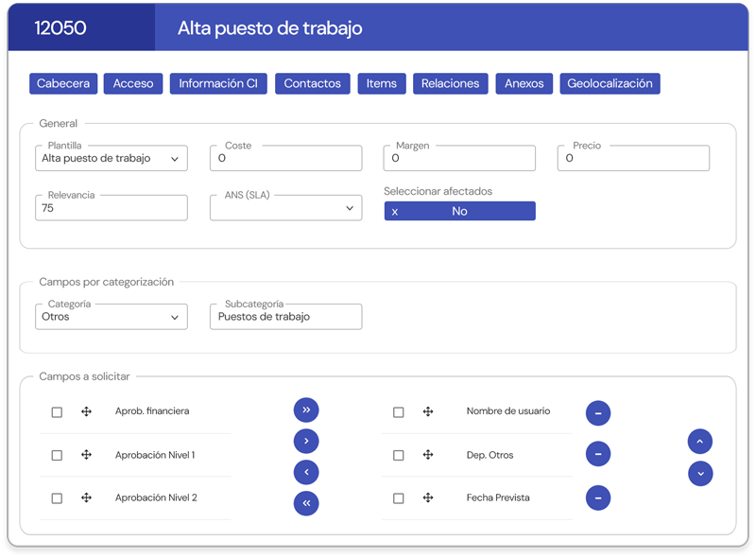Click the move-right single arrow button

(306, 441)
